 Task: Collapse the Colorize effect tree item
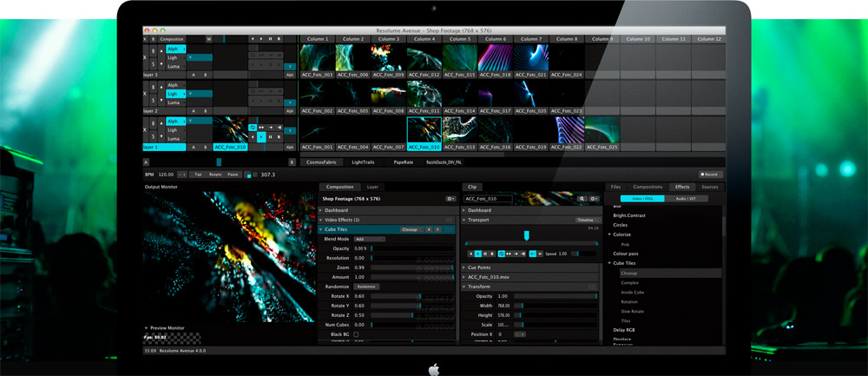click(x=610, y=234)
